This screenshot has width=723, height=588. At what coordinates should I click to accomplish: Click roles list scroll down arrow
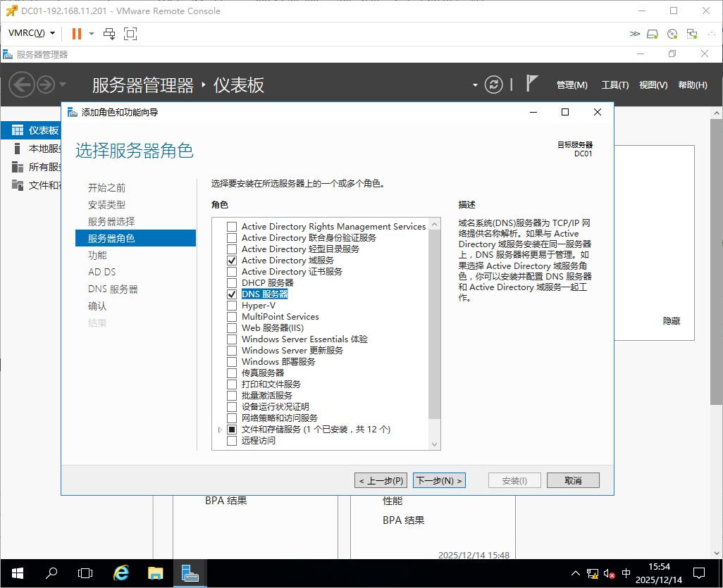(x=434, y=444)
